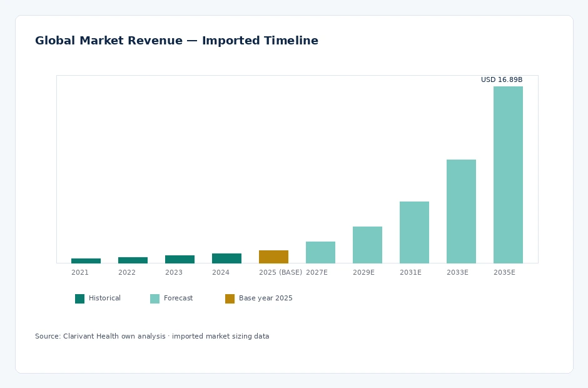
Task: Select the 2031E forecast bar
Action: 414,232
